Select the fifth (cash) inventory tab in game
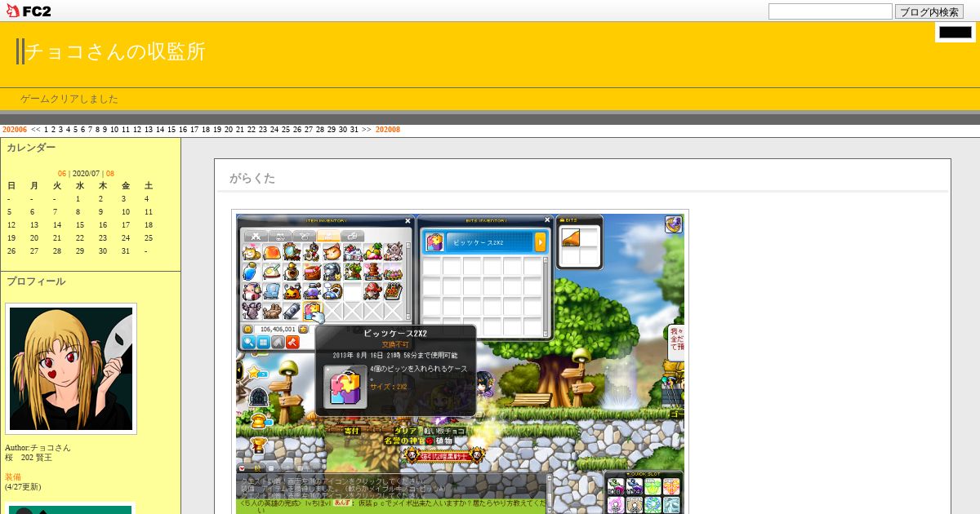Screen dimensions: 980x514 [353, 236]
